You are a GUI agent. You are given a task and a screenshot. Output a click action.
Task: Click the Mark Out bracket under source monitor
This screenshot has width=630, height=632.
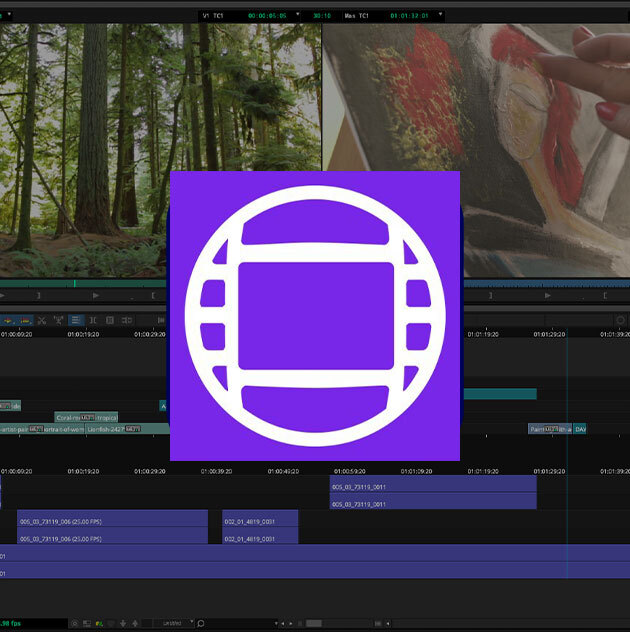tap(39, 296)
